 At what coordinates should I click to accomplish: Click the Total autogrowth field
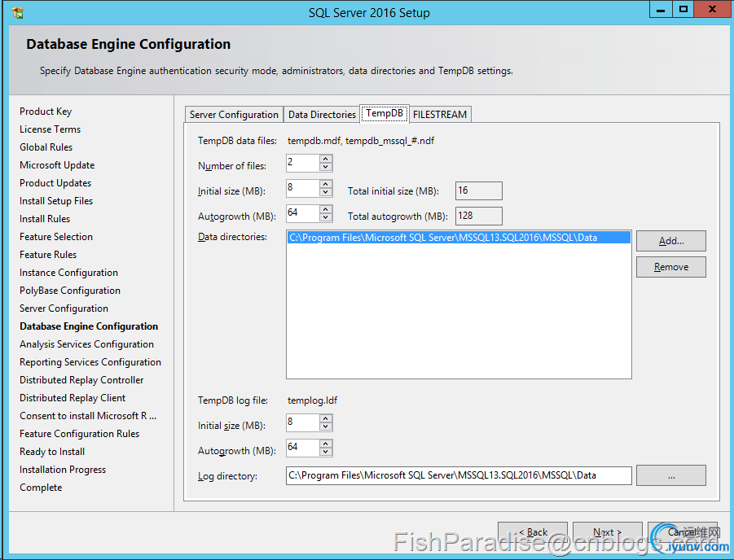coord(479,217)
